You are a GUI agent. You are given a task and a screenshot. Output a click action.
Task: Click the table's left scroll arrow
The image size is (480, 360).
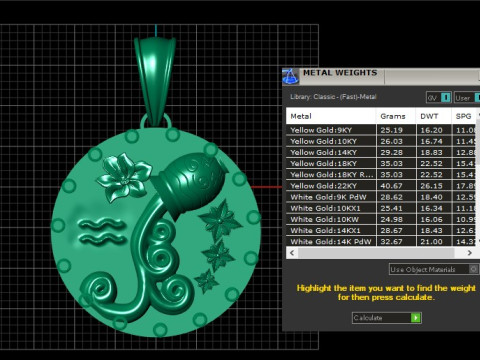pyautogui.click(x=292, y=253)
